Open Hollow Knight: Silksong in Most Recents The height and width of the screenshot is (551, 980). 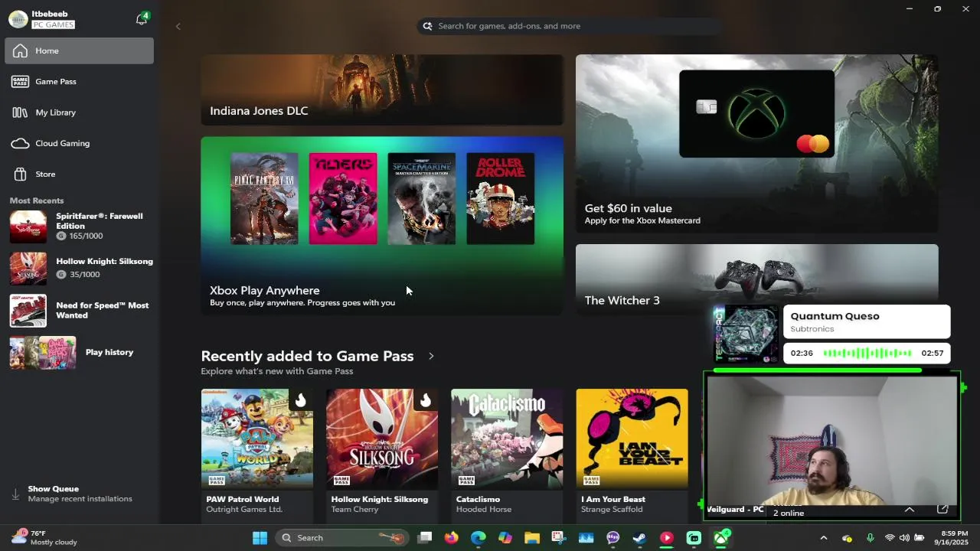pyautogui.click(x=80, y=268)
